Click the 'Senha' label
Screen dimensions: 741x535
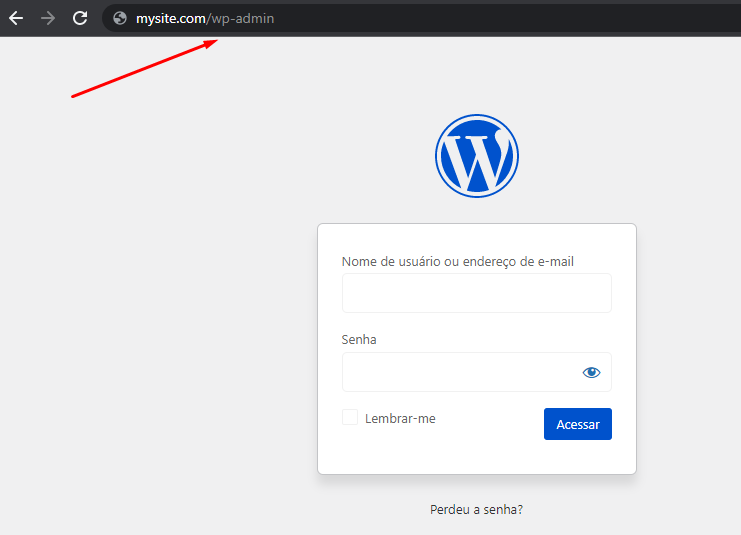359,340
